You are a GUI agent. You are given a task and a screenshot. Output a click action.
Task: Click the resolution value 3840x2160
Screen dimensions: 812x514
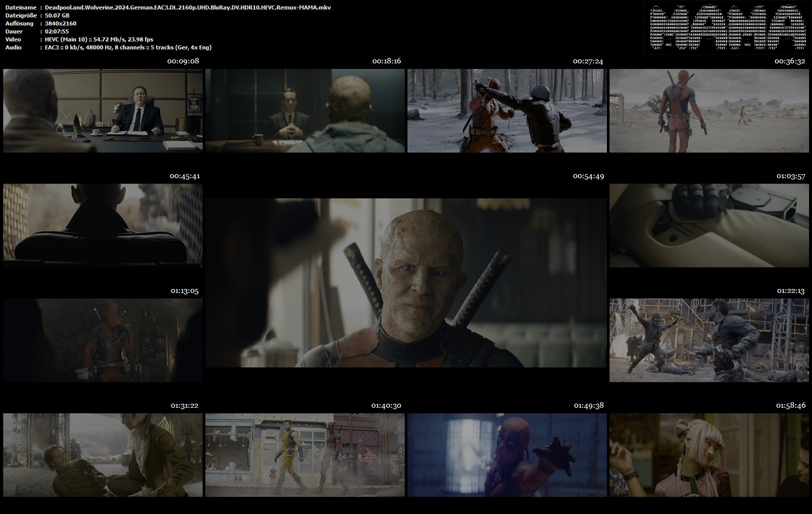(x=60, y=23)
